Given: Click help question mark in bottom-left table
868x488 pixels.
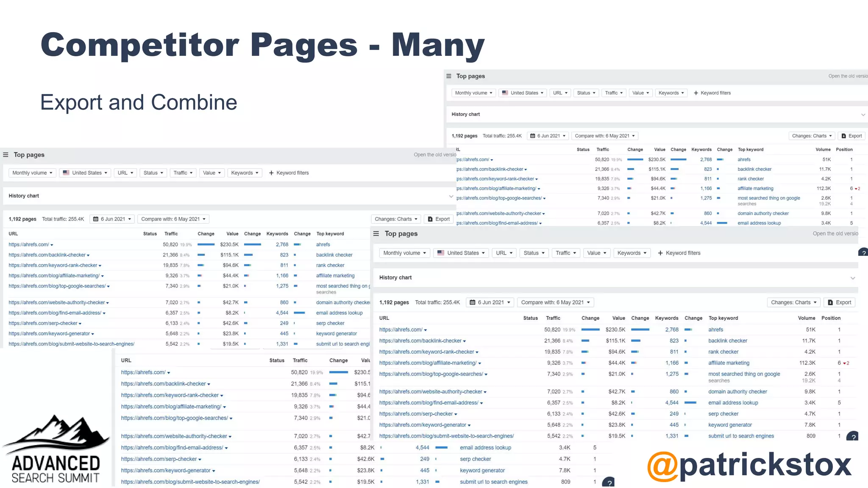Looking at the screenshot, I should click(608, 482).
